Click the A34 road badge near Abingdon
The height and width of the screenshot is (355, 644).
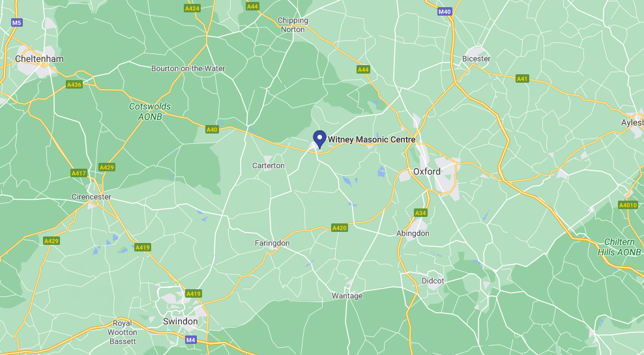[420, 212]
